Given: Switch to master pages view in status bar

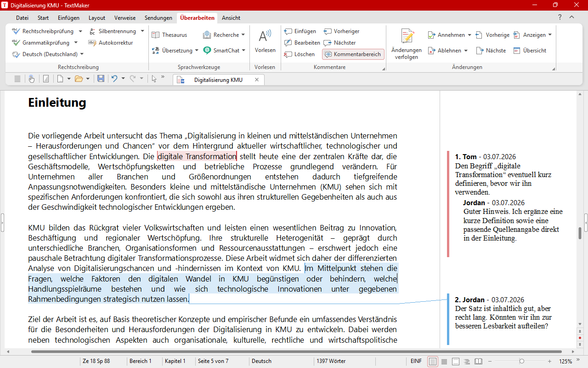Looking at the screenshot, I should point(456,361).
